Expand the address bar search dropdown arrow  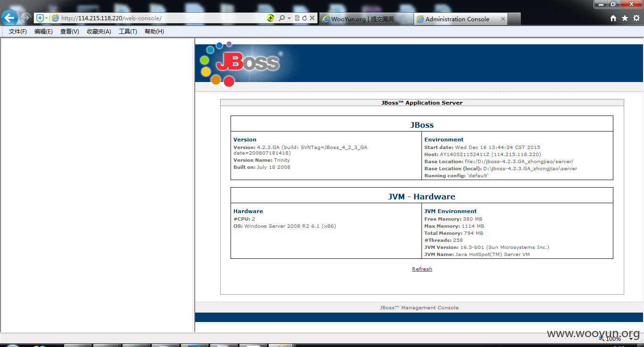coord(289,18)
